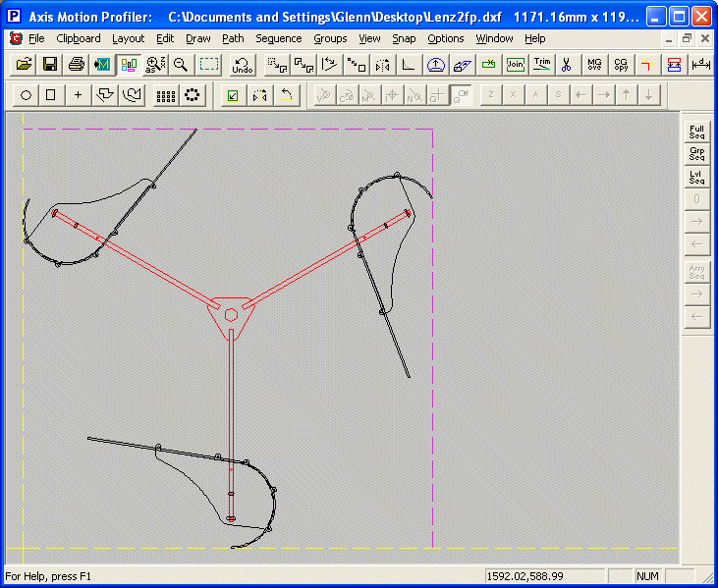This screenshot has width=718, height=588.
Task: Open the Sequence menu
Action: 279,38
